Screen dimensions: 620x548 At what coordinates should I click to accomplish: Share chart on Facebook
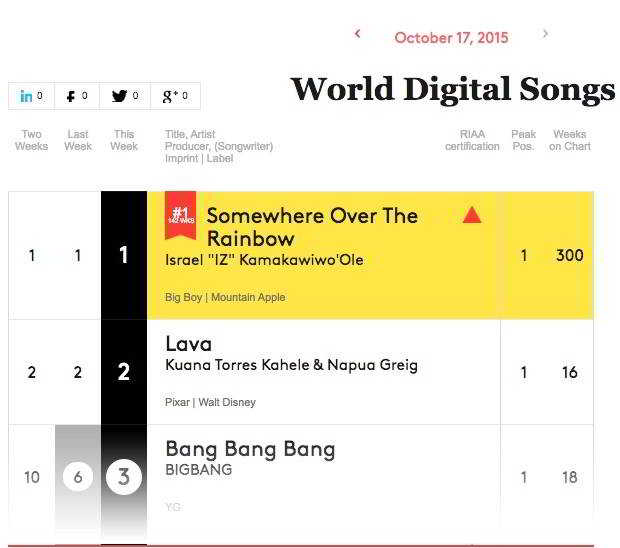coord(77,96)
